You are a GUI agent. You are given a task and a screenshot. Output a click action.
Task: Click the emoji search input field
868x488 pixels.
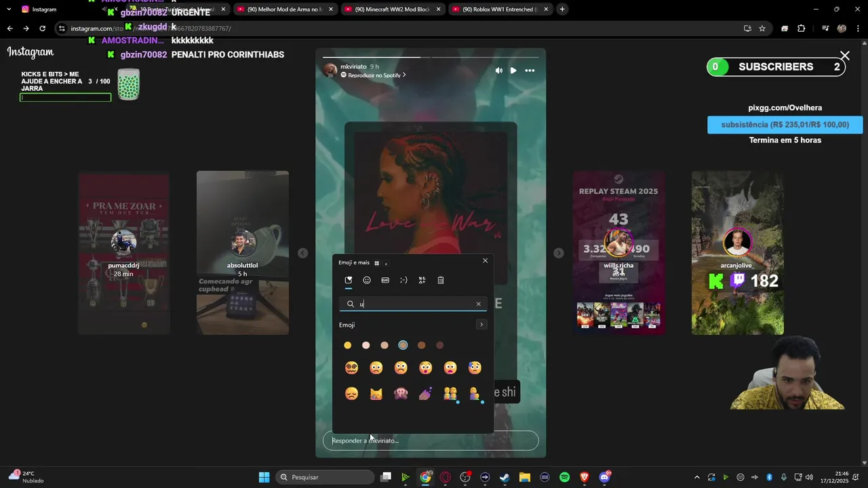(413, 304)
